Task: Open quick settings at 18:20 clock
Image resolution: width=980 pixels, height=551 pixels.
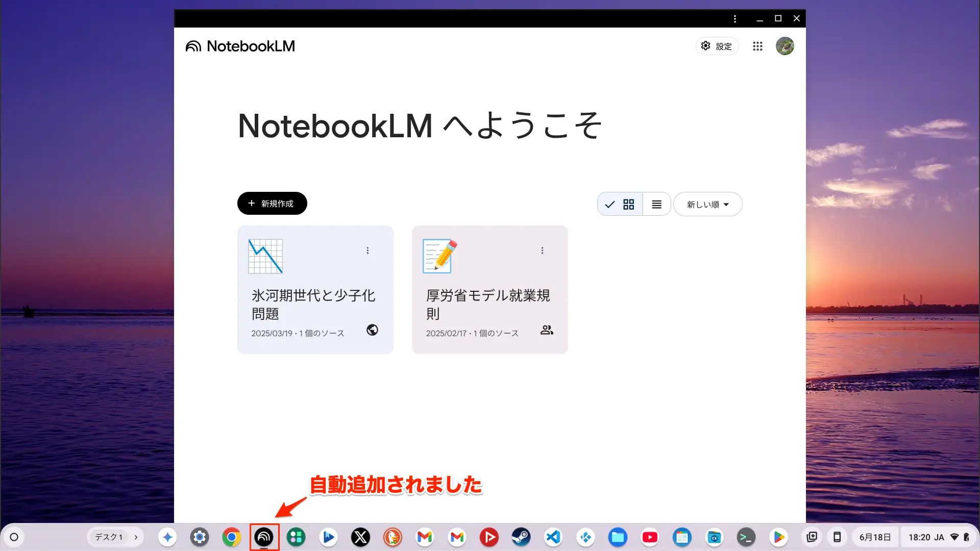Action: (x=919, y=537)
